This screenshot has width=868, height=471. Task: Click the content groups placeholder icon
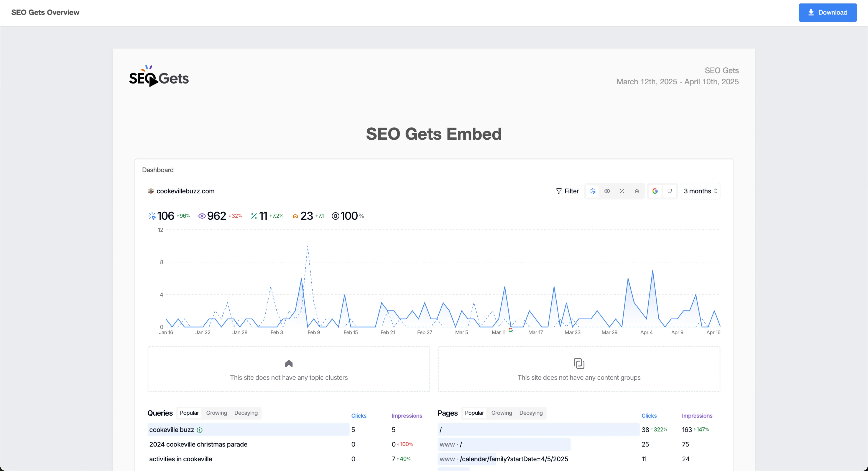click(579, 364)
